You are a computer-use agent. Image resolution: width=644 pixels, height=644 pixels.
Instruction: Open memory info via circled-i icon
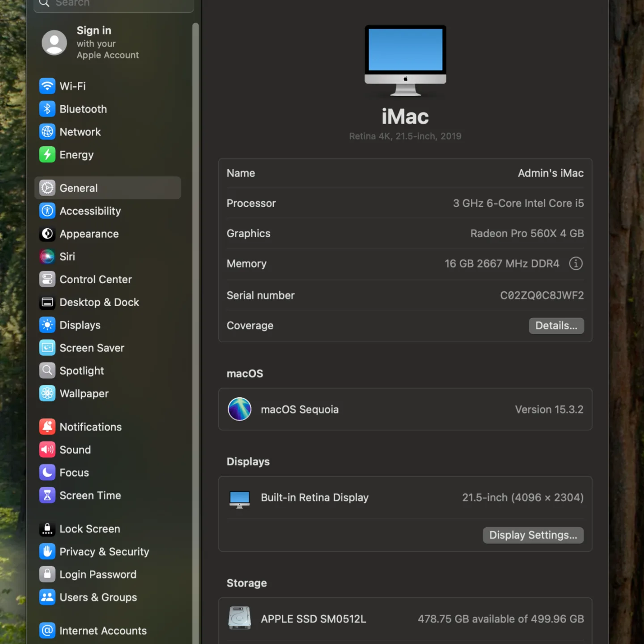pos(576,264)
